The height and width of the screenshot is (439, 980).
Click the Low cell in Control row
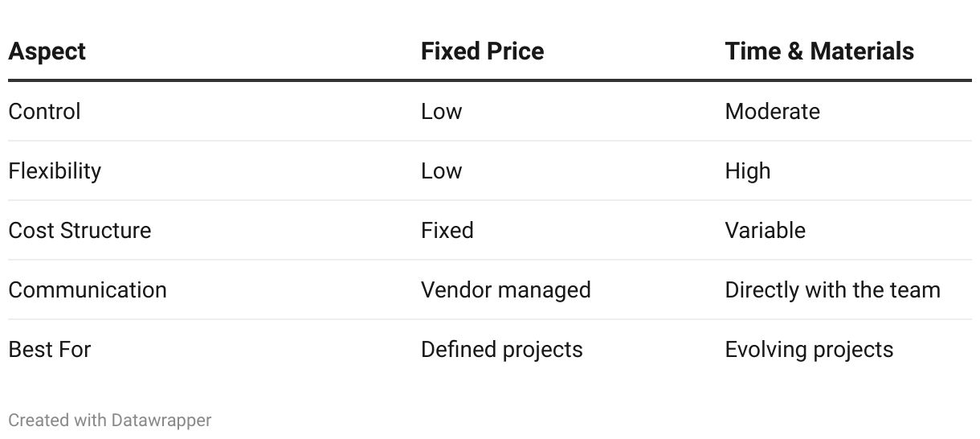[x=441, y=111]
